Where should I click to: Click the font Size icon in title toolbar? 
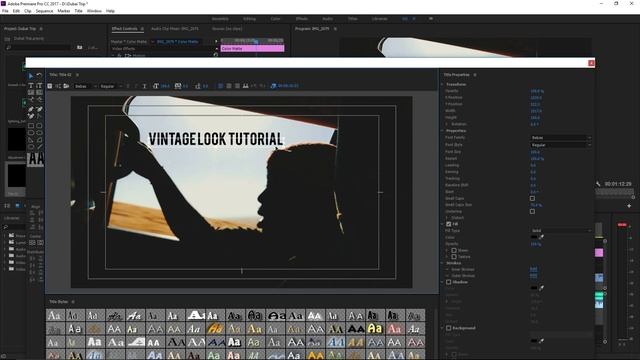coord(156,86)
